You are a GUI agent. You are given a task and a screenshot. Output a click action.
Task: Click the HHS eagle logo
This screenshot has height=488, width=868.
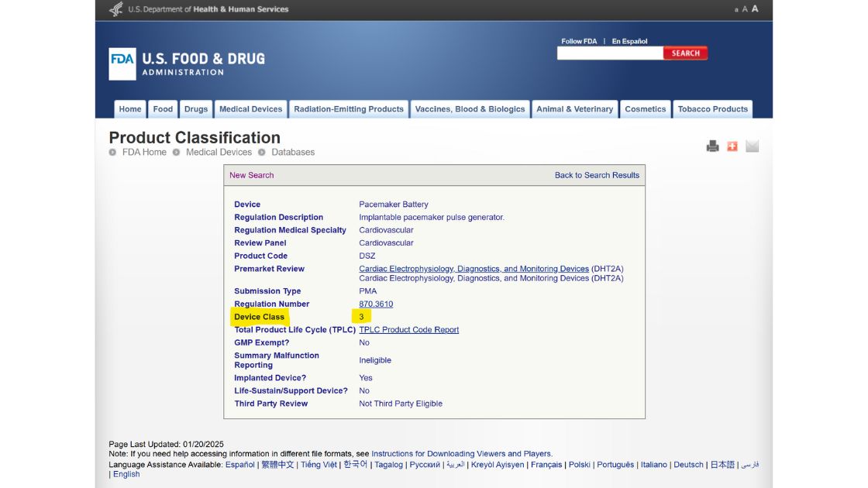[x=116, y=9]
